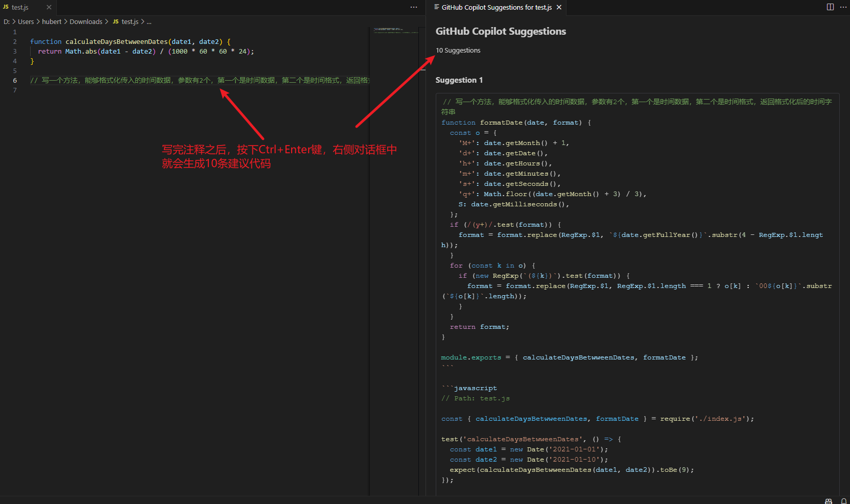Click the 'm+': date.getMinutes() line
The width and height of the screenshot is (850, 504).
(x=509, y=174)
